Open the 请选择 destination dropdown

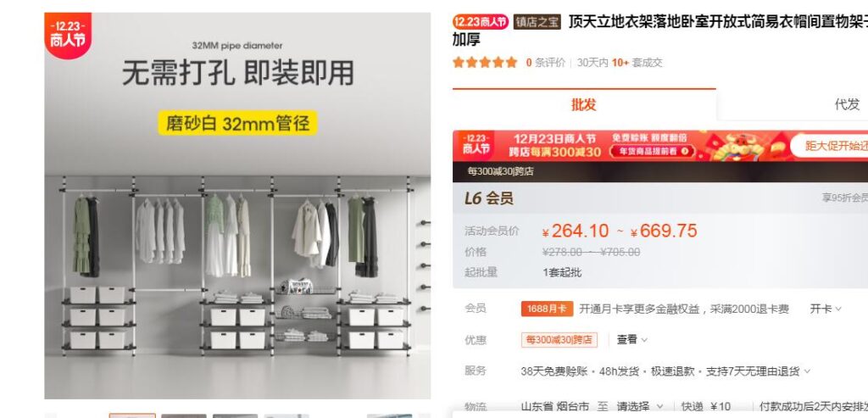pyautogui.click(x=640, y=407)
